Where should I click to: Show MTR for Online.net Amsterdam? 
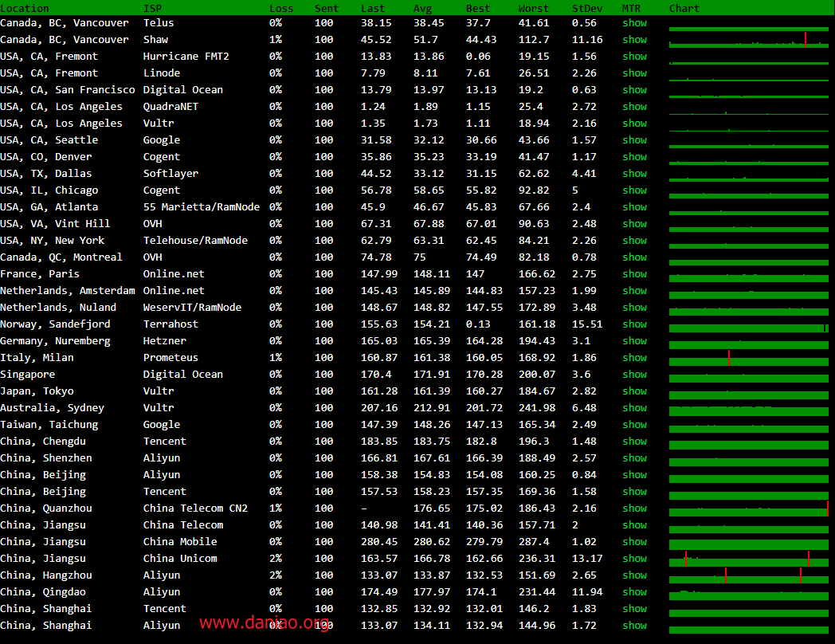coord(634,291)
